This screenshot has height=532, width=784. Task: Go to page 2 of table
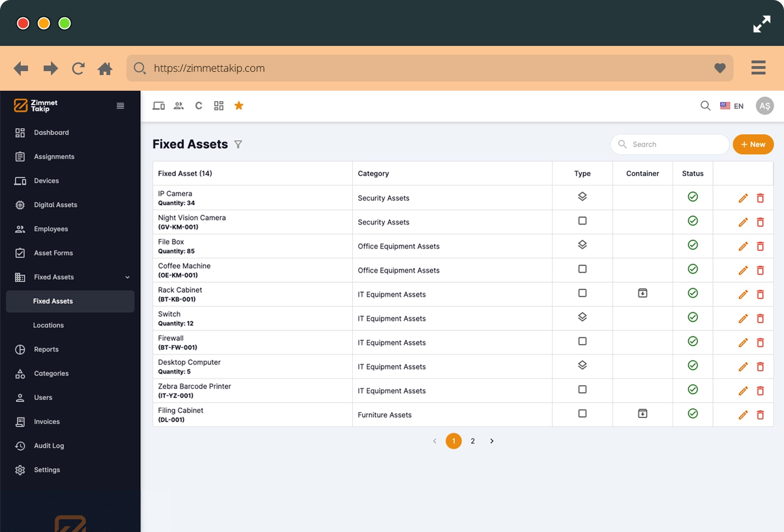pos(473,441)
